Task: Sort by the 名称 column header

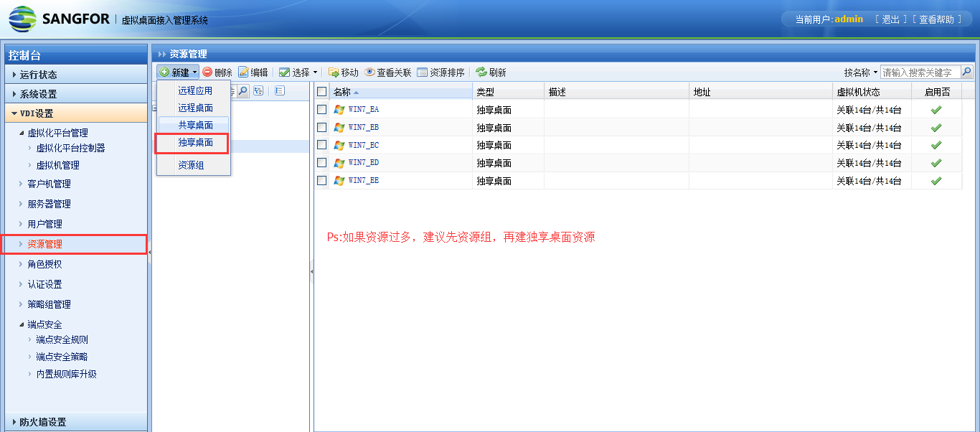Action: (x=401, y=92)
